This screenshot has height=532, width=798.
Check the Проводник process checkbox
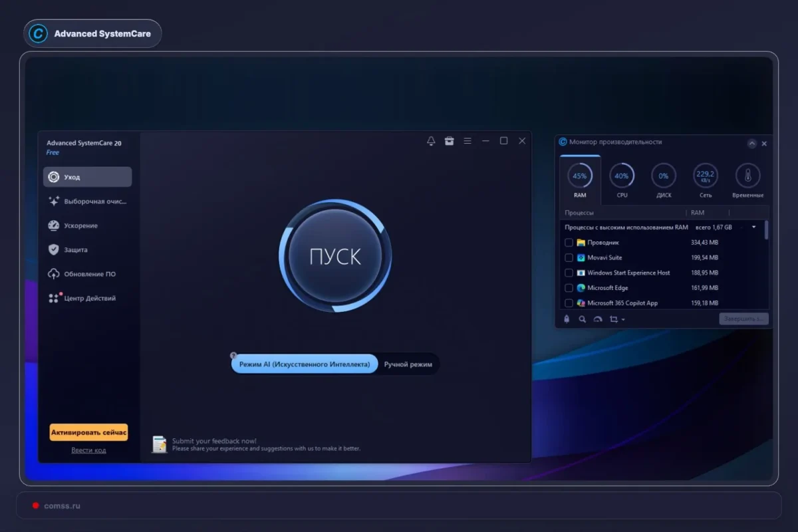[x=569, y=243]
